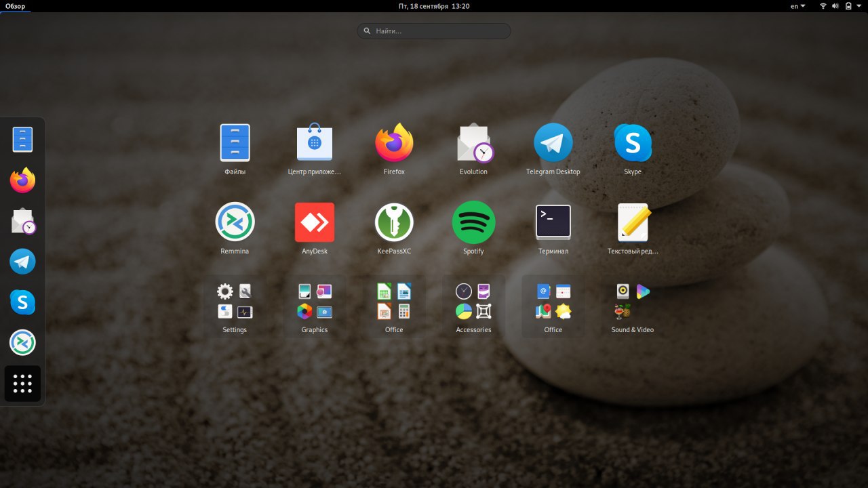
Task: Focus the Найти search field
Action: (434, 31)
